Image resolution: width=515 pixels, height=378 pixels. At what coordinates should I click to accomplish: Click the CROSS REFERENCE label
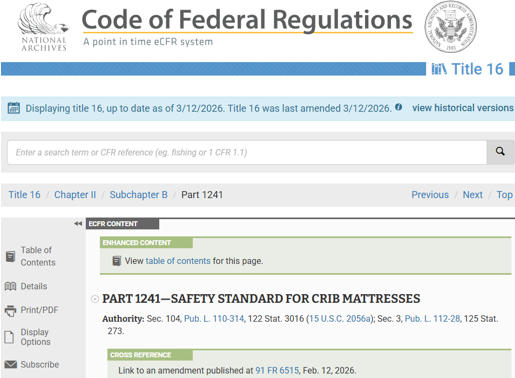(x=150, y=355)
